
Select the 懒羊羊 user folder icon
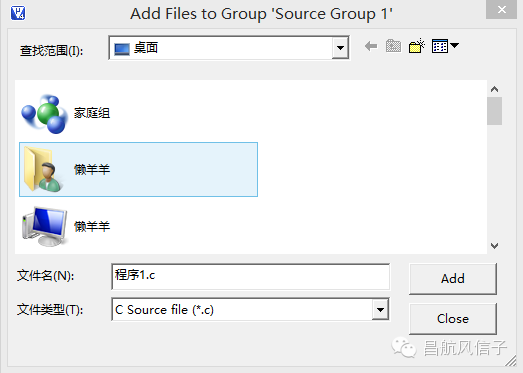click(x=42, y=169)
